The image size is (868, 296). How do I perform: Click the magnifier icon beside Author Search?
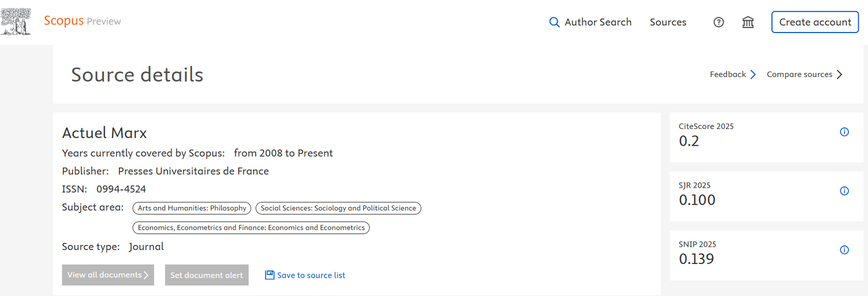pyautogui.click(x=554, y=22)
